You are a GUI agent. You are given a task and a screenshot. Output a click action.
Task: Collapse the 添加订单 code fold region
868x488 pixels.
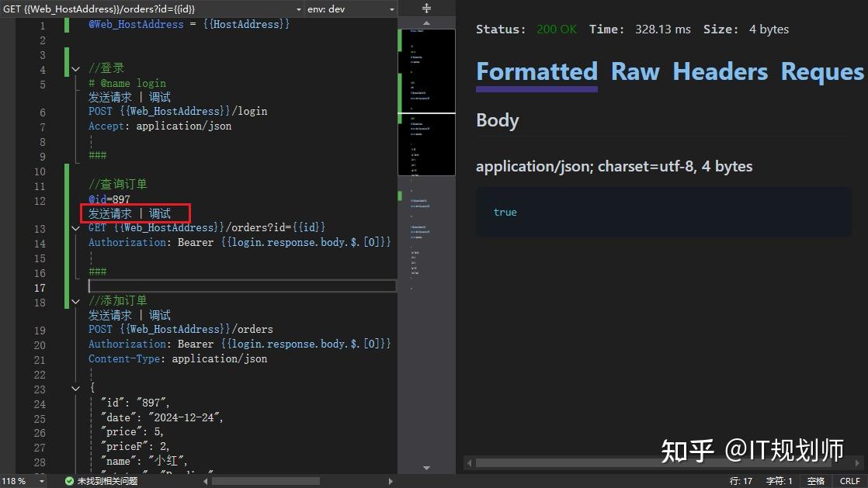click(75, 301)
